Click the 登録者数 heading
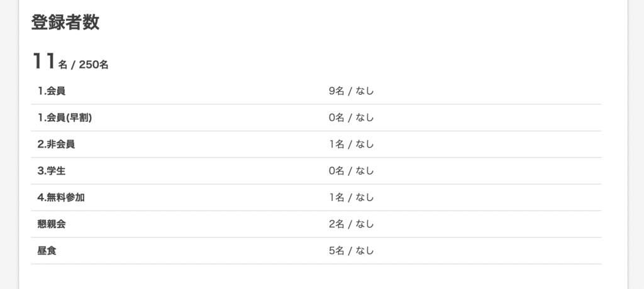 65,22
